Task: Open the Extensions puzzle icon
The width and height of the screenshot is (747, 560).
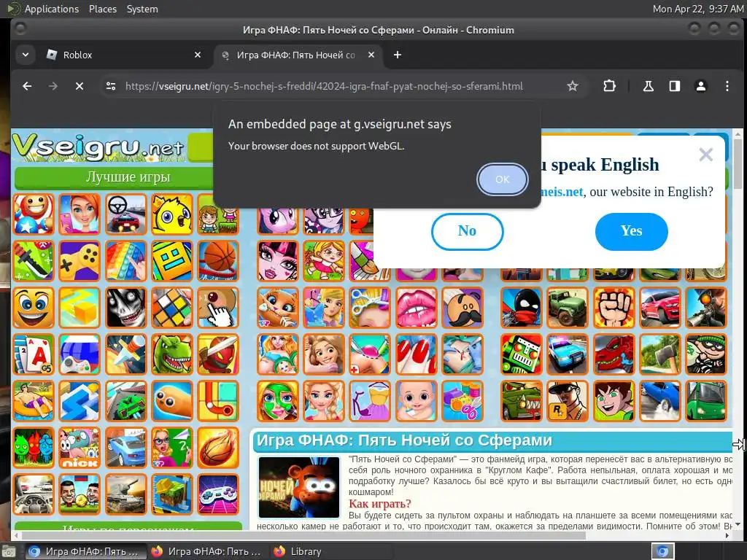Action: [x=609, y=86]
